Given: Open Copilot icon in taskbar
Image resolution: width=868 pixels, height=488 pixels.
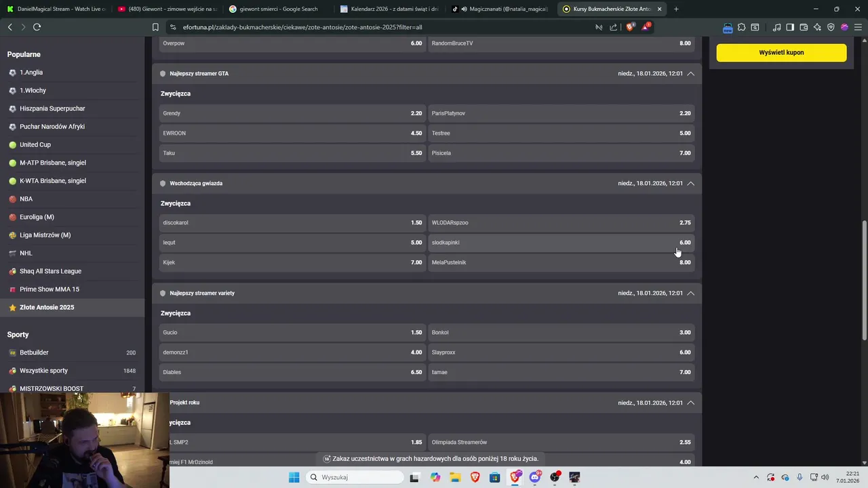Looking at the screenshot, I should pos(435,477).
